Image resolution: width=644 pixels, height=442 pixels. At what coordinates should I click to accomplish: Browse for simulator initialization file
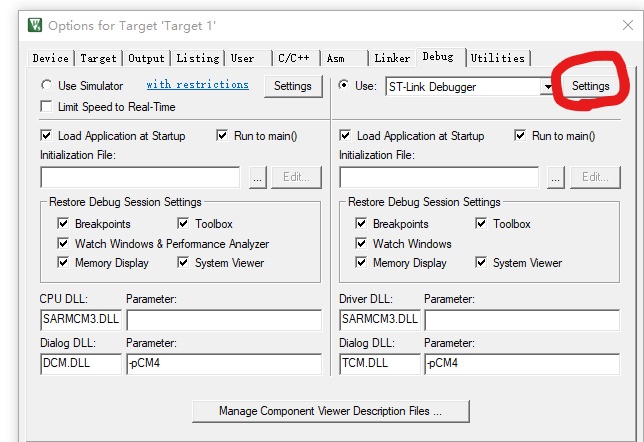258,177
